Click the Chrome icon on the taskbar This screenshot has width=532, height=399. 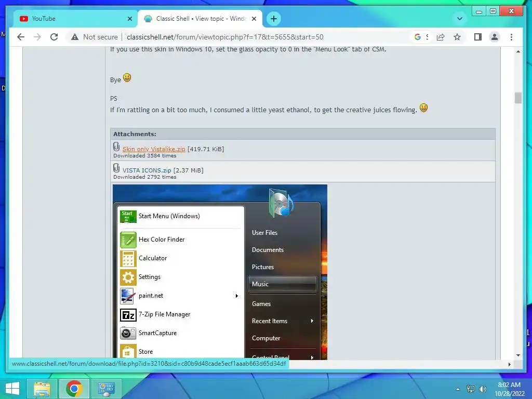[x=74, y=389]
